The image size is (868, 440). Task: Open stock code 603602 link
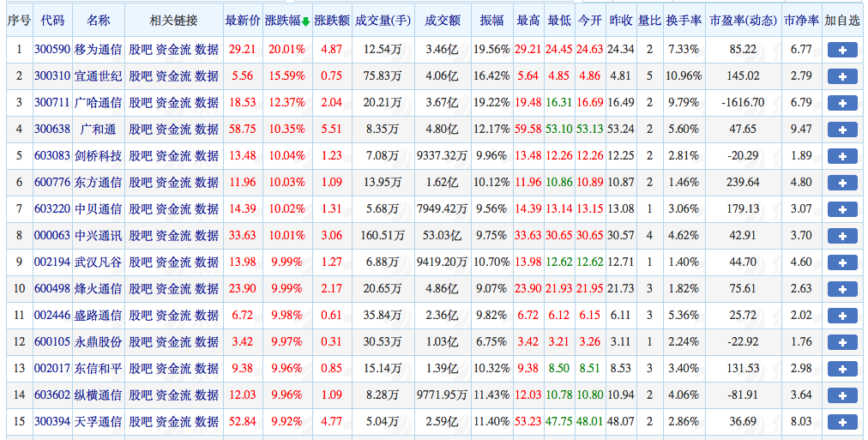pyautogui.click(x=52, y=395)
